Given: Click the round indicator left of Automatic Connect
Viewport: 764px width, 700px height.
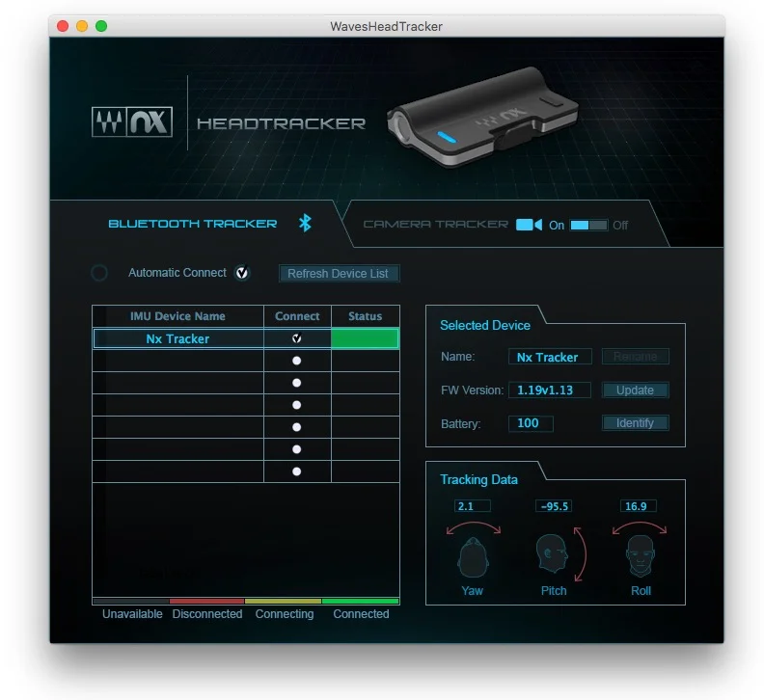Looking at the screenshot, I should (x=99, y=273).
